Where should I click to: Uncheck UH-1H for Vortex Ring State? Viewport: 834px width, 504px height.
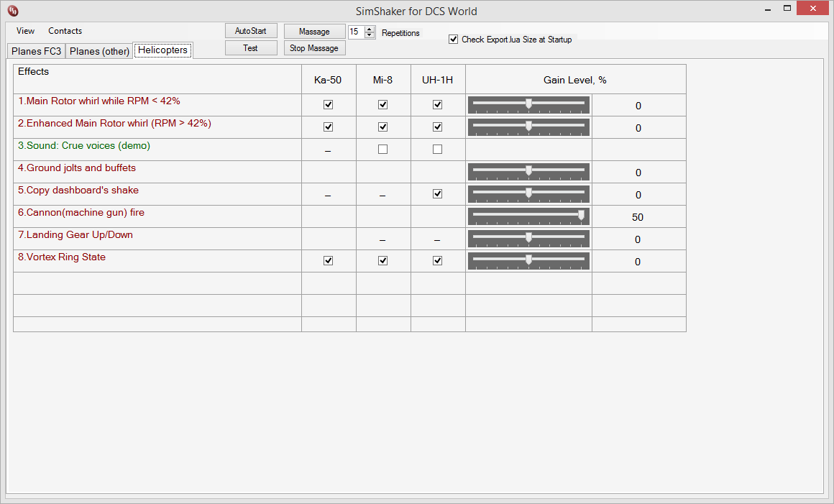pyautogui.click(x=438, y=261)
